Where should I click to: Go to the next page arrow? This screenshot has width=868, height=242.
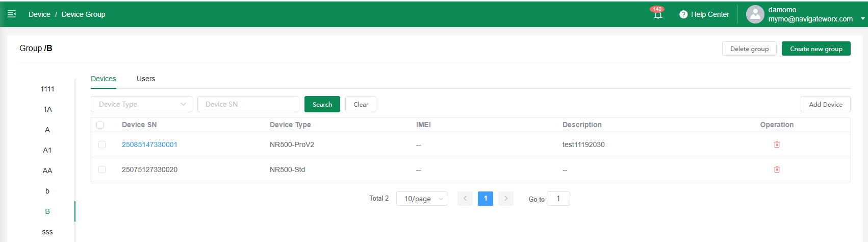[506, 199]
